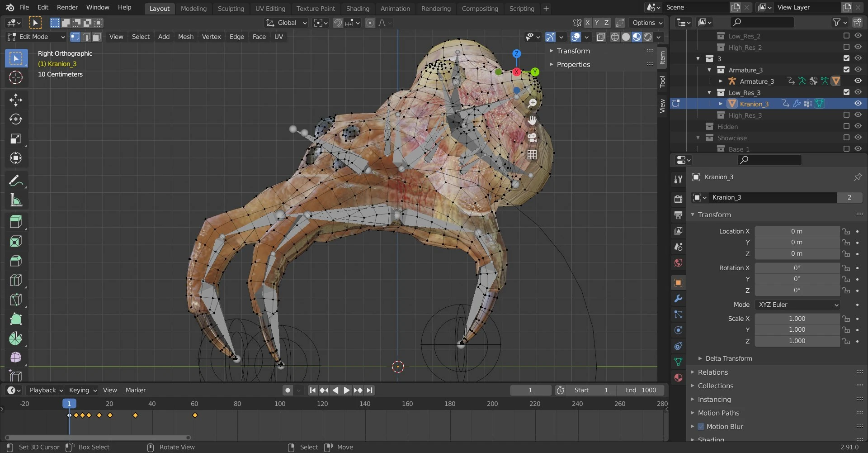Uncheck the Armature_3 collection checkbox
This screenshot has width=868, height=453.
[846, 70]
